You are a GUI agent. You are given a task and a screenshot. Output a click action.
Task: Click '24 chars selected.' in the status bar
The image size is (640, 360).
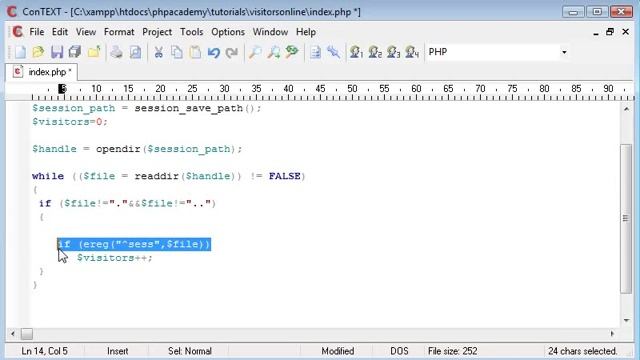coord(582,351)
